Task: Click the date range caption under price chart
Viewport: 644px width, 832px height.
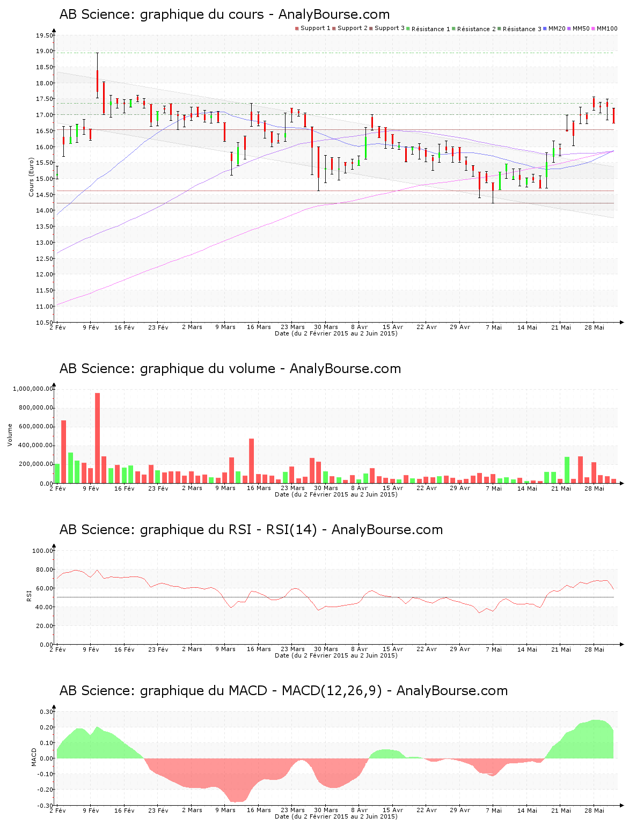Action: point(336,333)
